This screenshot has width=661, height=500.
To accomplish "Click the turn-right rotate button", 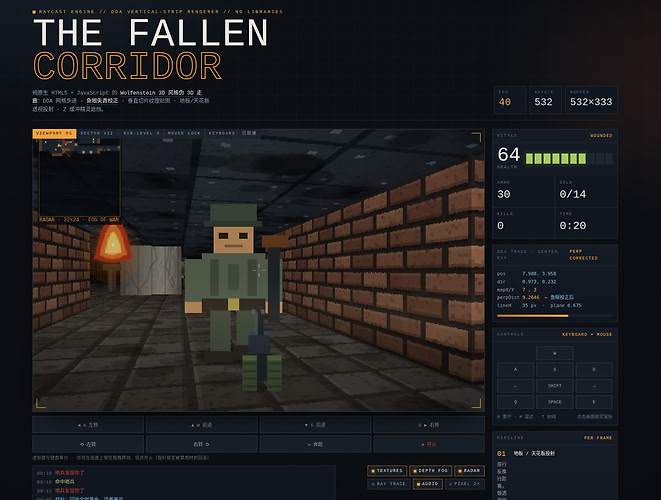I will (x=202, y=444).
